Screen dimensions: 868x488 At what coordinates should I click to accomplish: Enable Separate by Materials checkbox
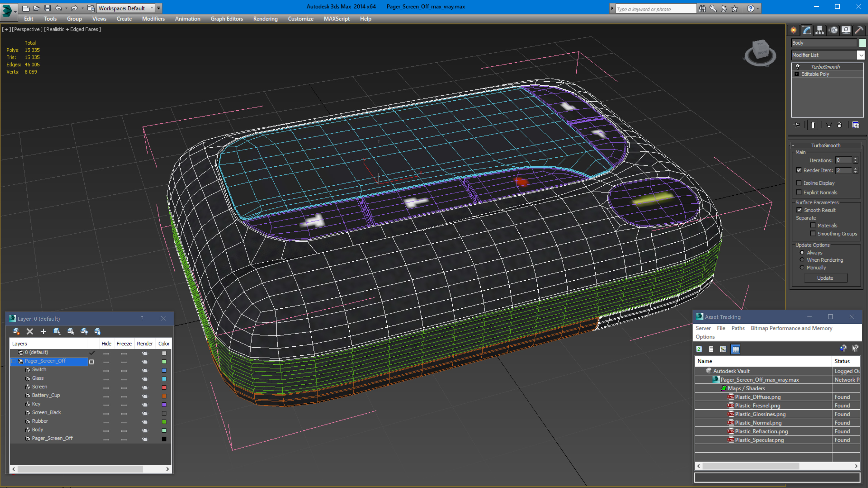click(x=813, y=225)
